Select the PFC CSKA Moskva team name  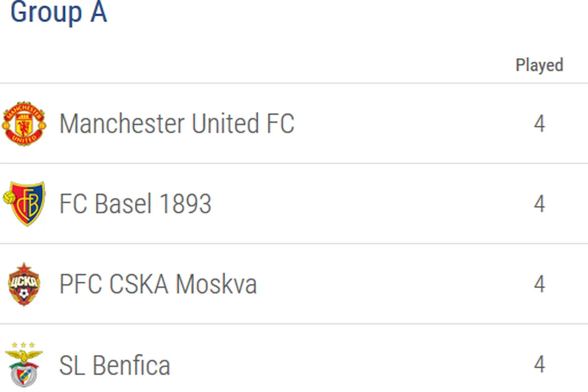pos(157,284)
